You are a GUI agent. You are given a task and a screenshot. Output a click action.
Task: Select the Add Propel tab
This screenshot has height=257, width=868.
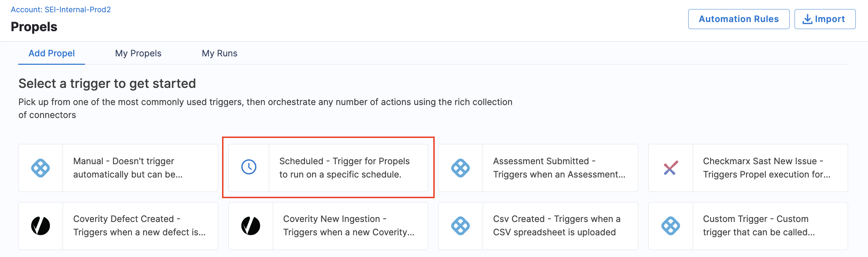click(x=51, y=53)
